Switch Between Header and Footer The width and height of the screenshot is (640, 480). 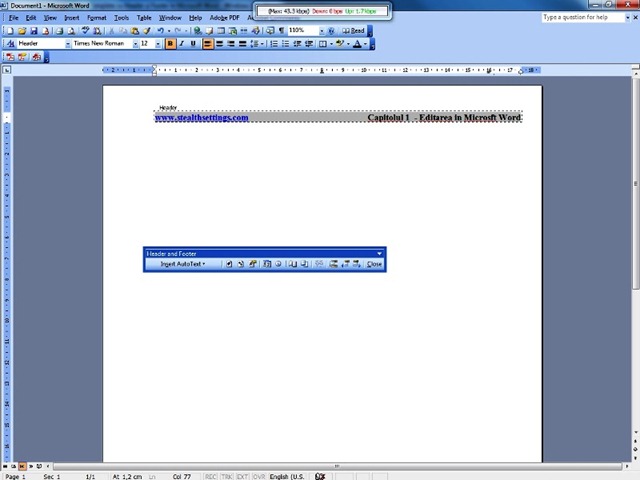[x=333, y=264]
